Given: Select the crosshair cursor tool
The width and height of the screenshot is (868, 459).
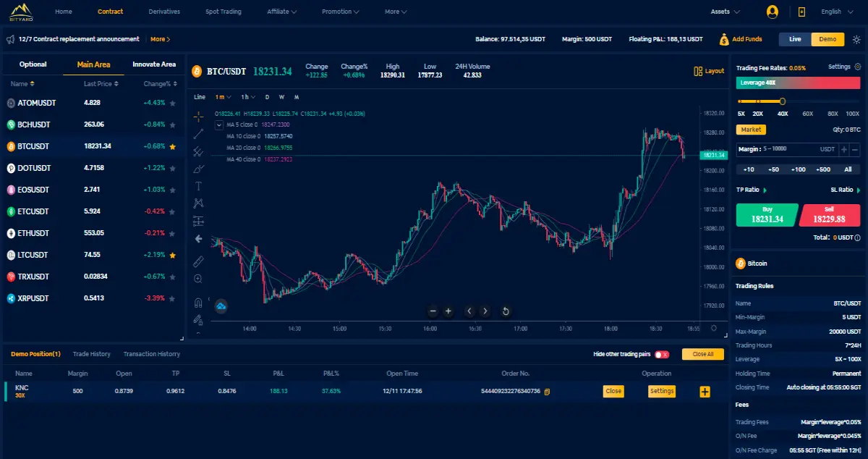Looking at the screenshot, I should (198, 117).
